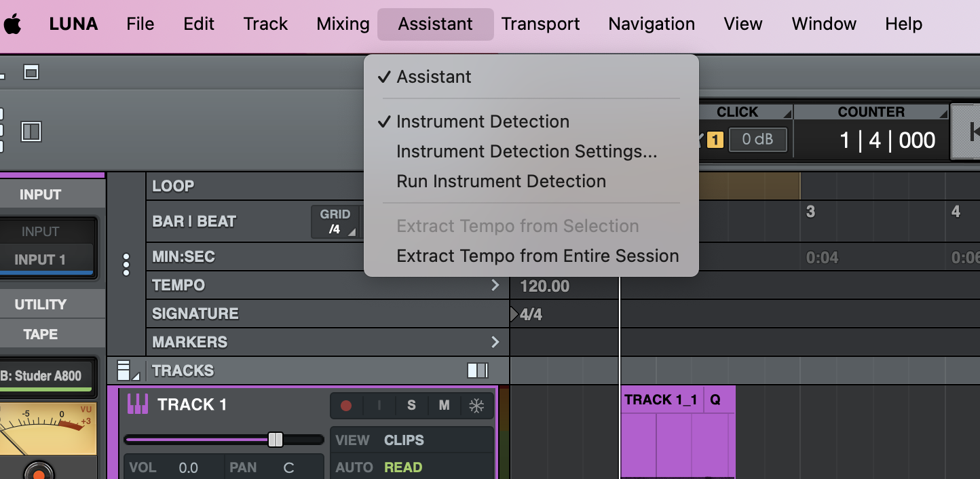This screenshot has width=980, height=479.
Task: Click the INPUT 1 selector button
Action: pyautogui.click(x=45, y=260)
